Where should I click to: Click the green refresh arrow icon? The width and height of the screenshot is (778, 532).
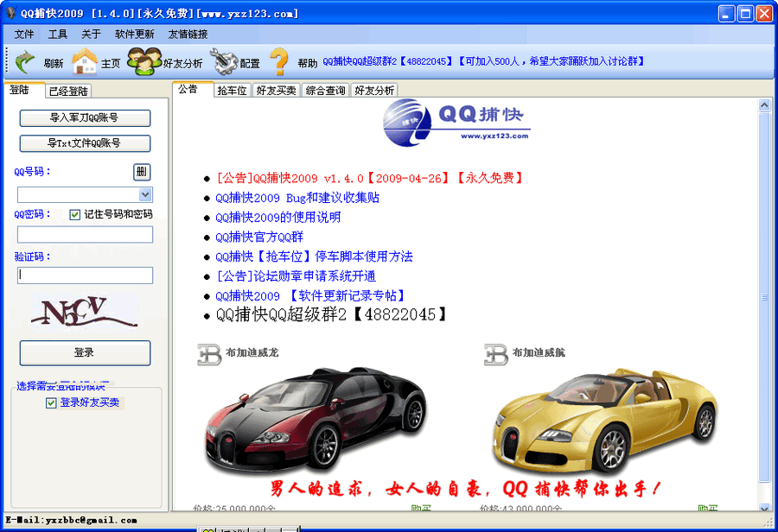pyautogui.click(x=25, y=61)
